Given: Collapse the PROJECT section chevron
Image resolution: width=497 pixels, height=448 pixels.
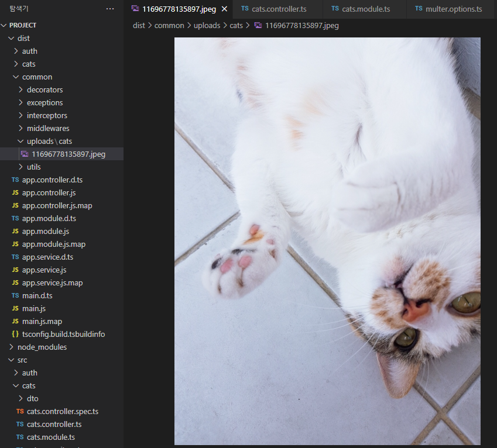Looking at the screenshot, I should [4, 25].
